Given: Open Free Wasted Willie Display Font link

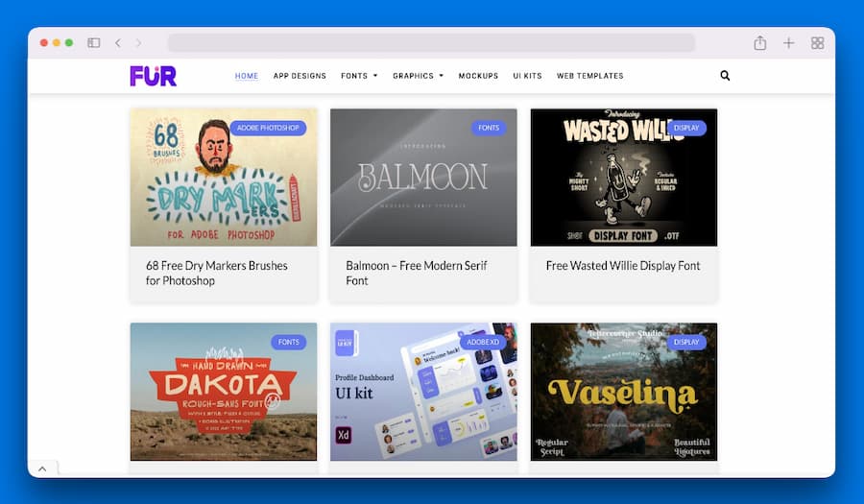Looking at the screenshot, I should (623, 266).
